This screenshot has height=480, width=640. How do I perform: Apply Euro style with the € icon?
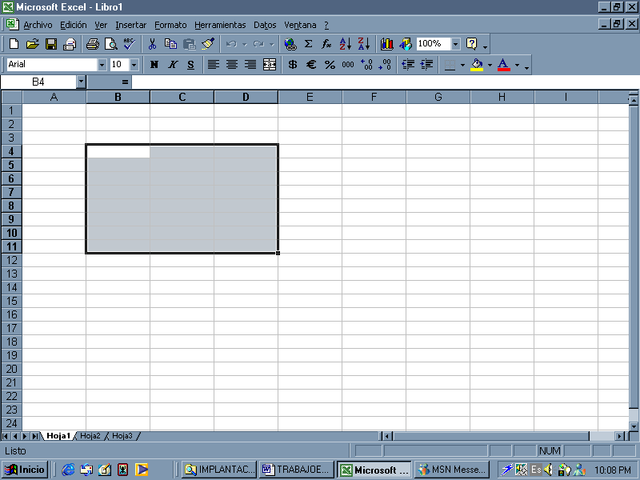311,64
